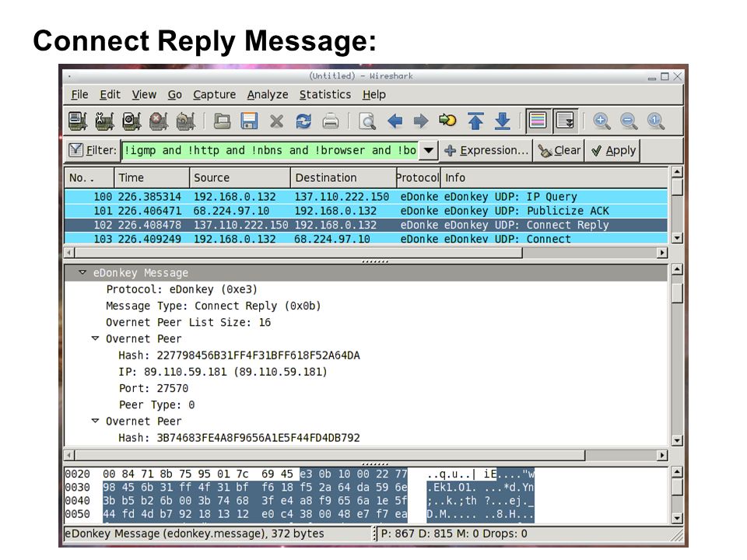Start a new live capture
The width and height of the screenshot is (747, 560).
132,121
